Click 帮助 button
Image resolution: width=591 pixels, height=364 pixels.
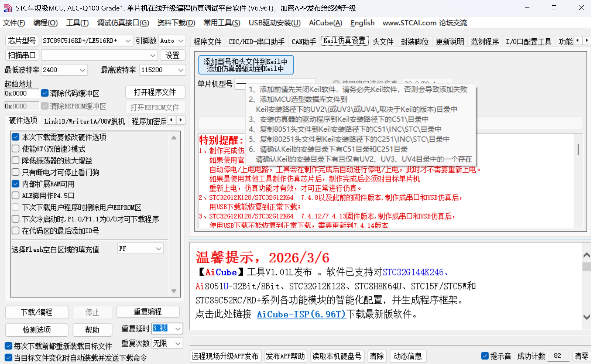click(x=92, y=330)
